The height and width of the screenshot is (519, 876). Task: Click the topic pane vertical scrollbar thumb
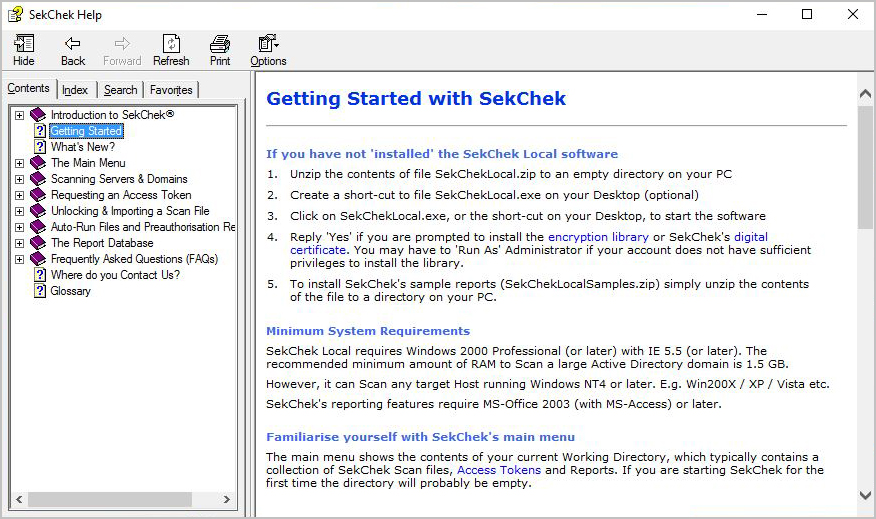pos(865,167)
